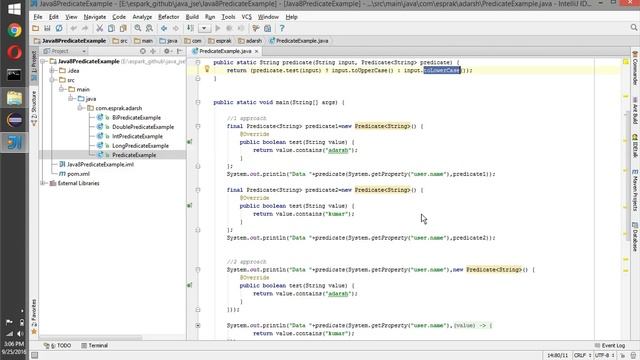Click scroll-from-source target icon in Project panel

(x=142, y=51)
